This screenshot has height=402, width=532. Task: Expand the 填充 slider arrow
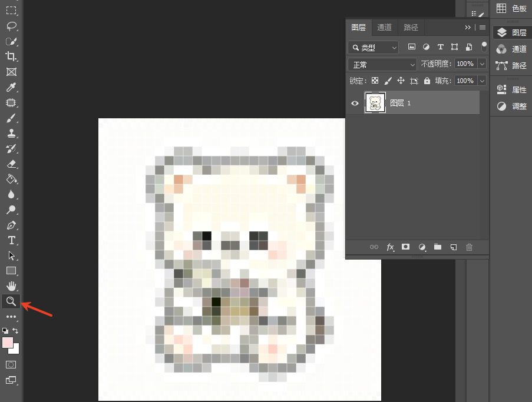point(482,81)
